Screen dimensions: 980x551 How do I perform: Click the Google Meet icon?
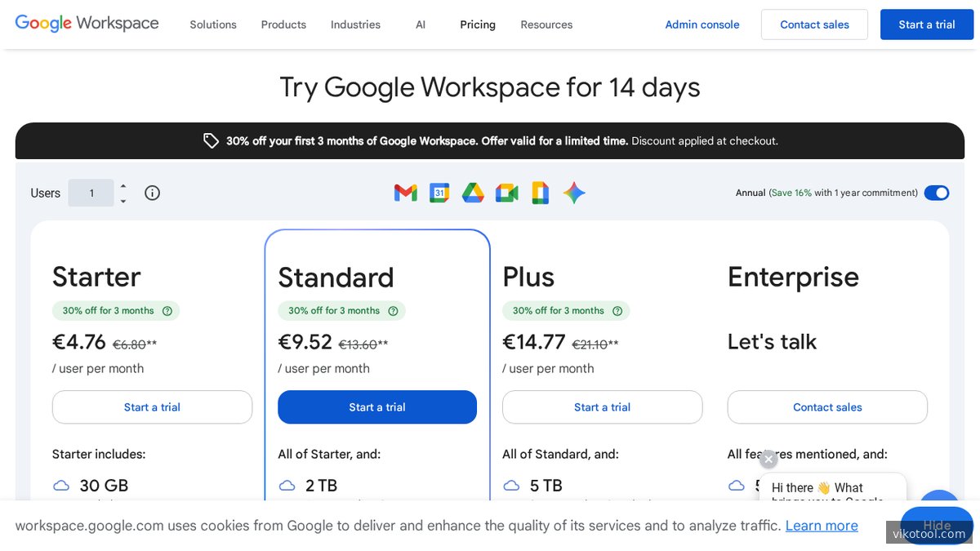(506, 193)
